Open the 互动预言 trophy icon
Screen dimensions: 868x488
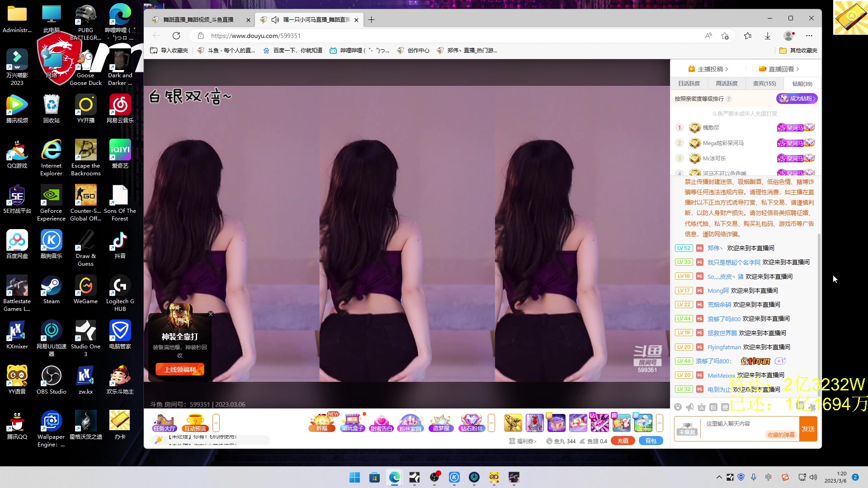195,423
